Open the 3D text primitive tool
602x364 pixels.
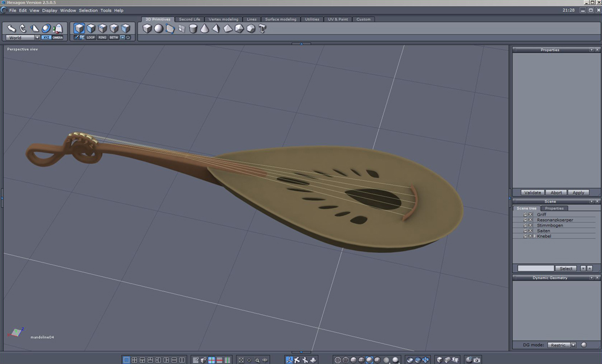[x=262, y=28]
